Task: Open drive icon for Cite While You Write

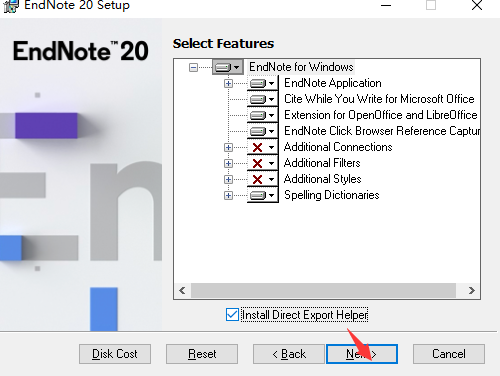Action: 262,99
